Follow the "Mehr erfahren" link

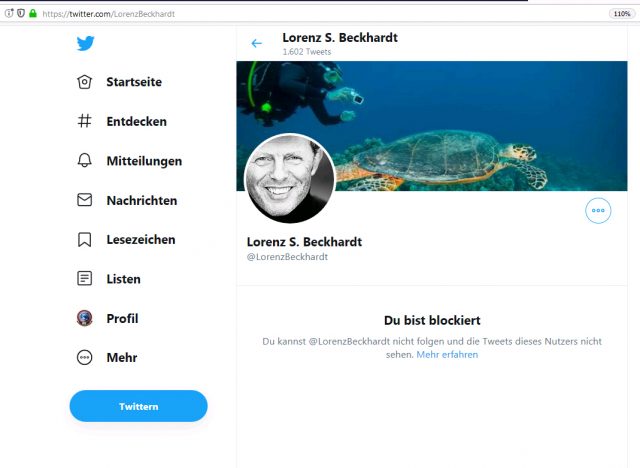[x=447, y=355]
